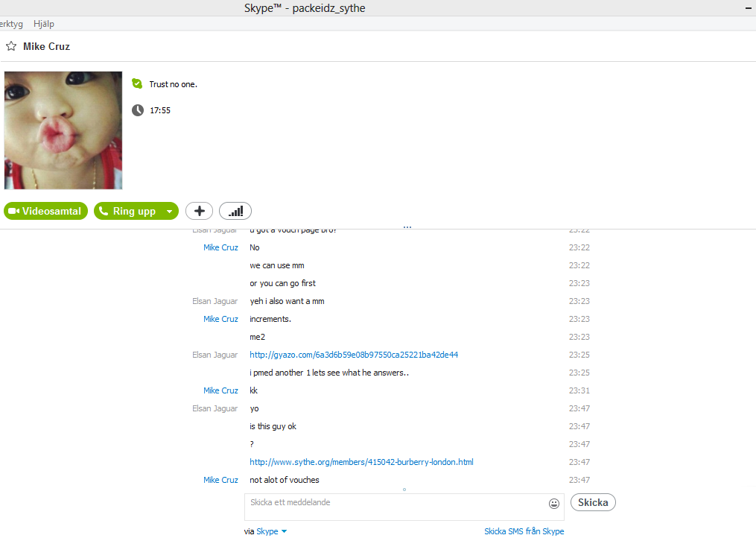Image resolution: width=756 pixels, height=538 pixels.
Task: Select message 'i pmed another 1 lets see what he answers..'
Action: (x=329, y=373)
